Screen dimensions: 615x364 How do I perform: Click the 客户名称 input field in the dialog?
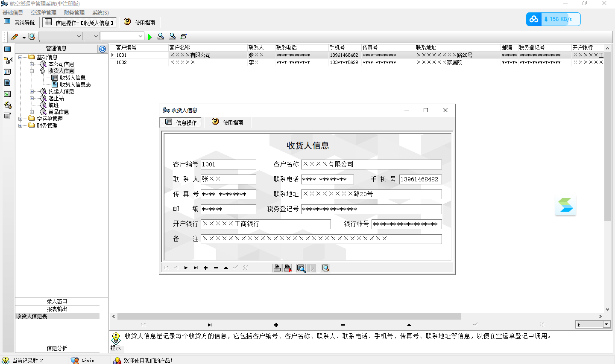(x=372, y=164)
